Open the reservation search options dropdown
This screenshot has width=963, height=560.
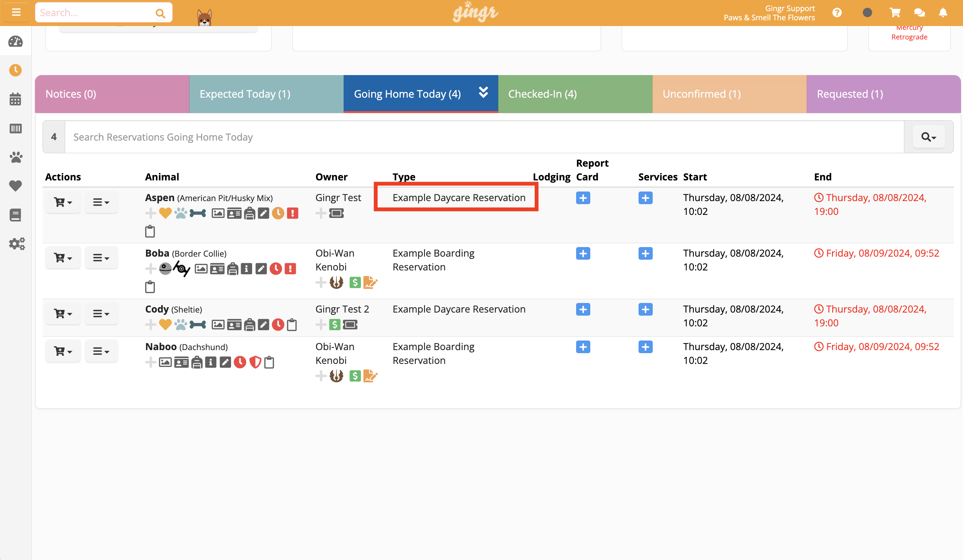coord(929,137)
